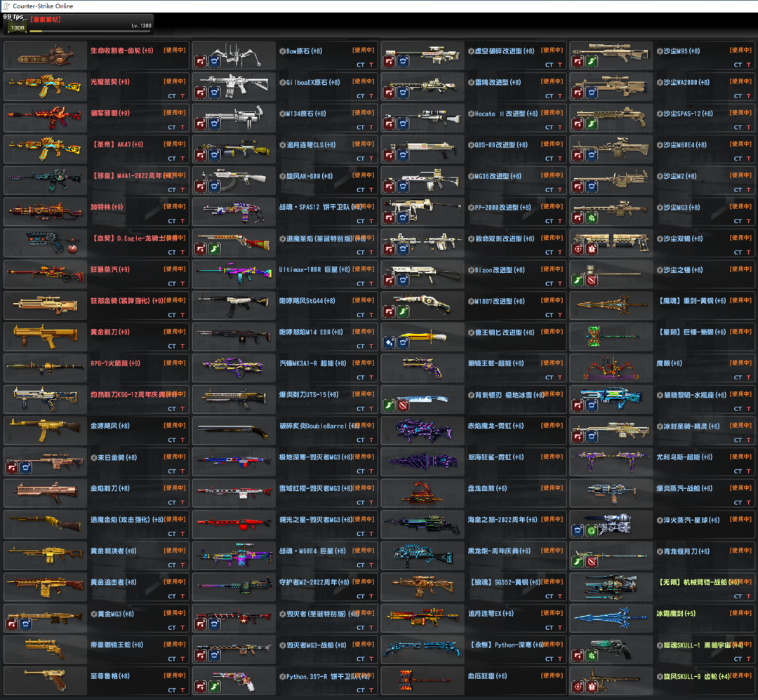The image size is (758, 700).
Task: Click green badge on M1887改进型 thumbnail
Action: (x=403, y=311)
